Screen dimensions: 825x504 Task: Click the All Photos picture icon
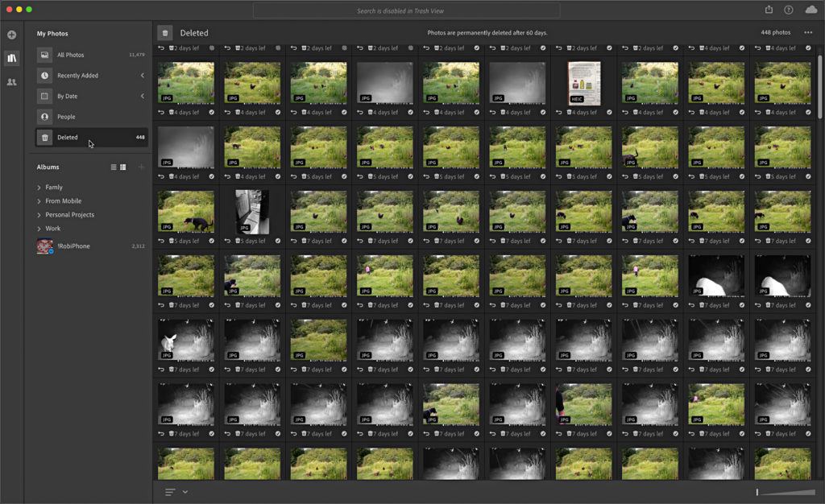tap(45, 55)
